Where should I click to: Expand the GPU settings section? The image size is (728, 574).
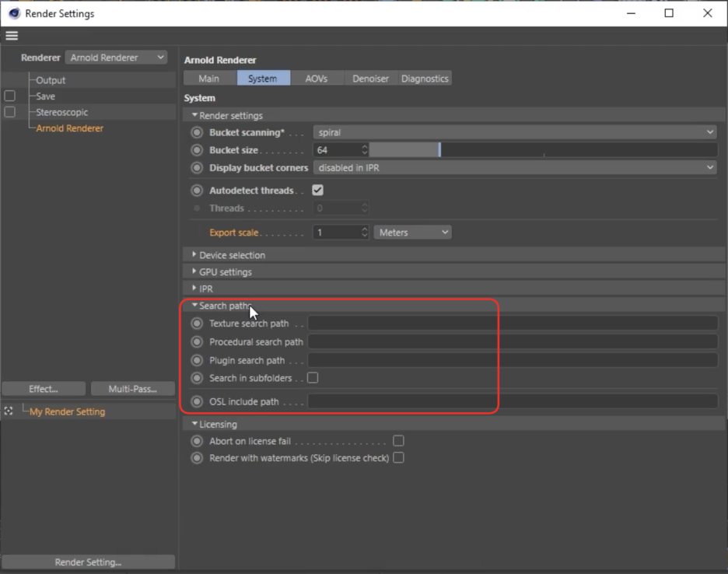point(194,271)
